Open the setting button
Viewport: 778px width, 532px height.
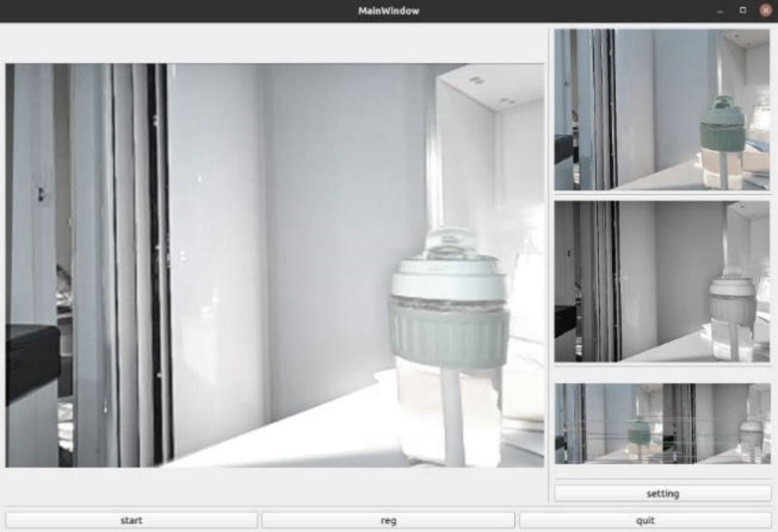pos(663,494)
